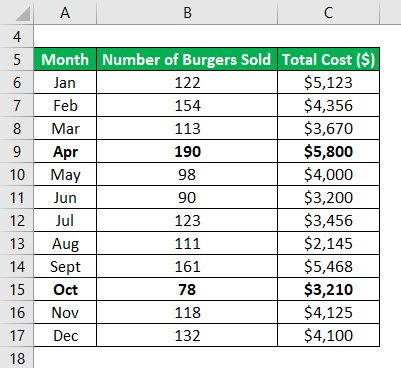Select the $4,100 cost cell
This screenshot has height=368, width=401.
tap(328, 335)
